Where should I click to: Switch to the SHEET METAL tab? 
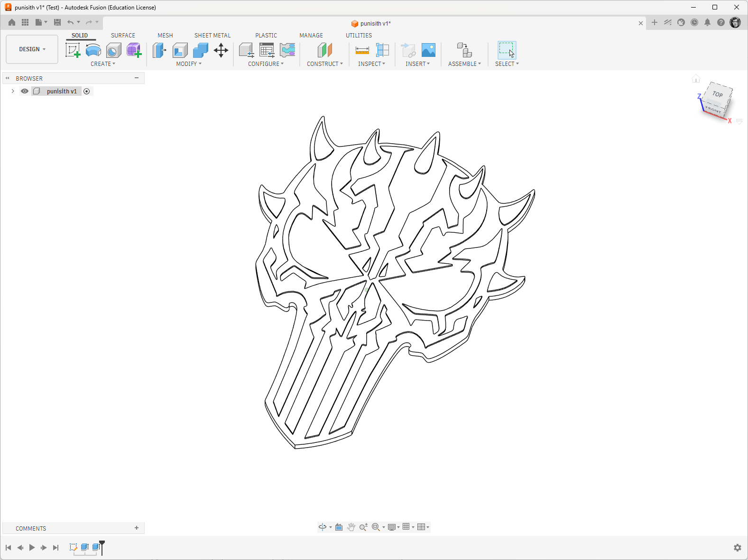coord(212,36)
